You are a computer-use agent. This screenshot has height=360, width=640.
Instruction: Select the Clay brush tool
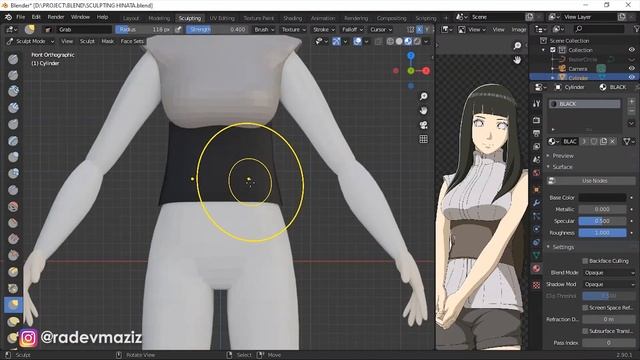click(x=13, y=91)
